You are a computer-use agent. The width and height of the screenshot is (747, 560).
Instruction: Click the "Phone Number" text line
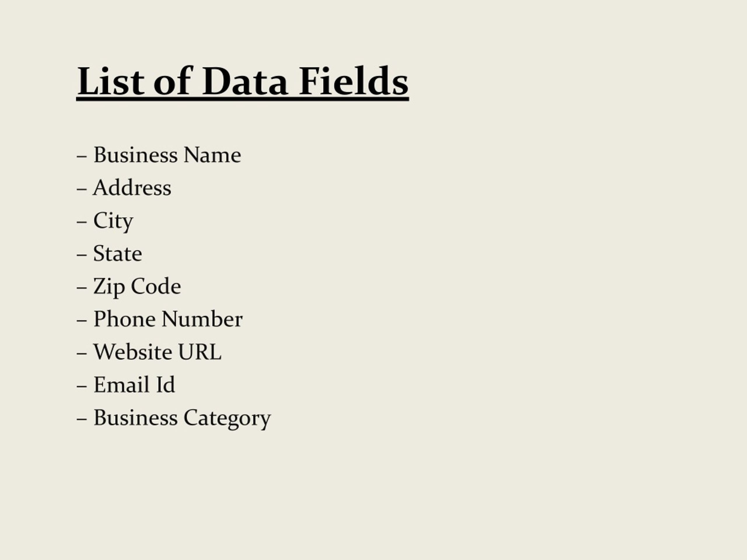tap(168, 319)
